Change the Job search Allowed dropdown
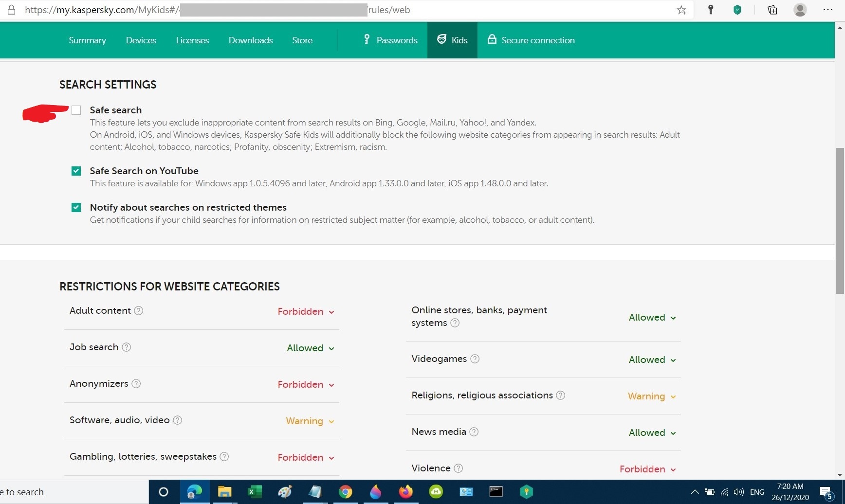Viewport: 845px width, 504px height. tap(310, 348)
